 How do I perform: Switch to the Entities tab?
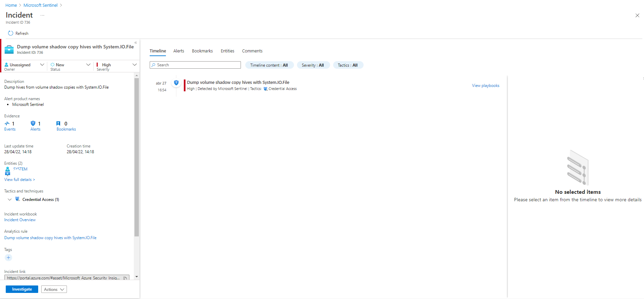click(227, 51)
